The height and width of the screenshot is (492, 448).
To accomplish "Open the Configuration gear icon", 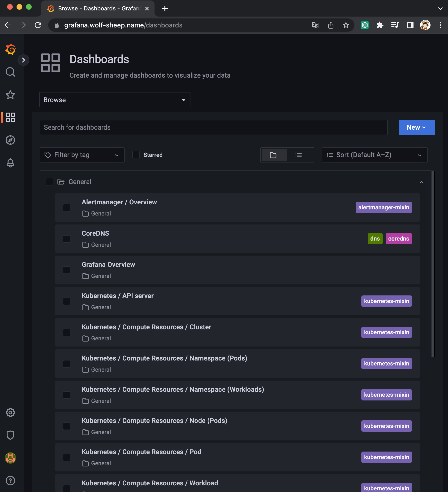I will [10, 413].
